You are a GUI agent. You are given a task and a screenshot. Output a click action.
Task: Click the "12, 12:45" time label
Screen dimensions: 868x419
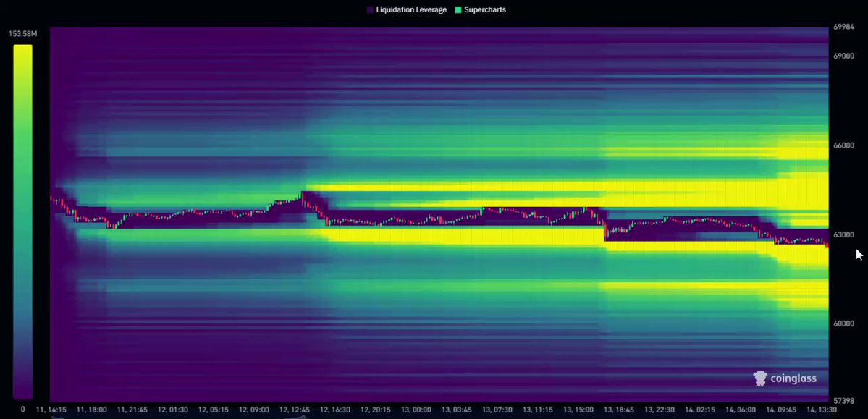click(x=295, y=410)
